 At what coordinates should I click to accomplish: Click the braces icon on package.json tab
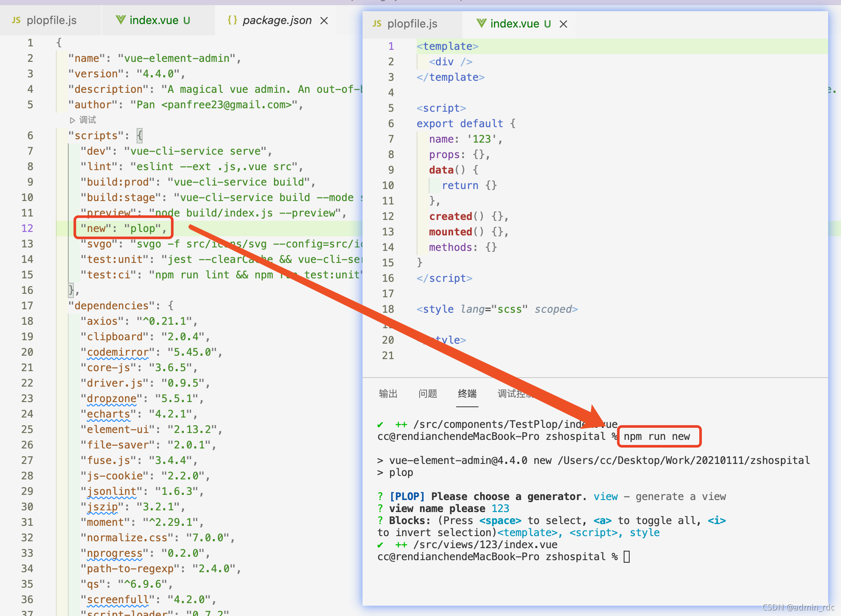[232, 20]
